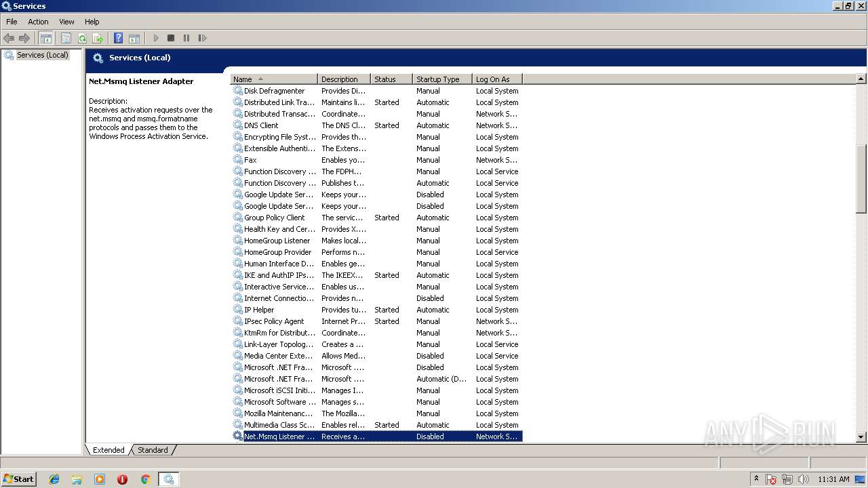Open Windows Media Player from taskbar
Screen dimensions: 868x488
100,479
